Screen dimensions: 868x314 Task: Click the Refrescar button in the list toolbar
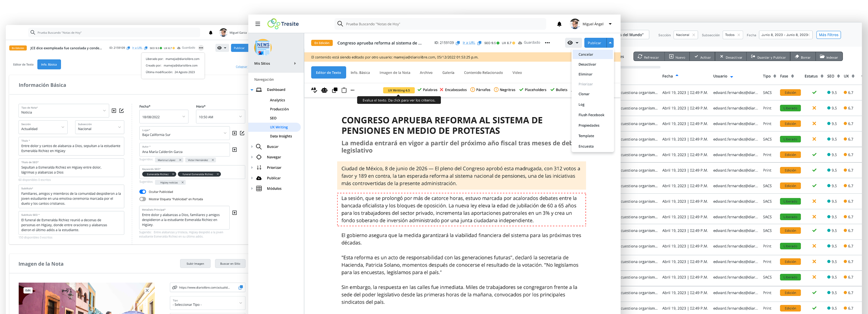[x=649, y=57]
